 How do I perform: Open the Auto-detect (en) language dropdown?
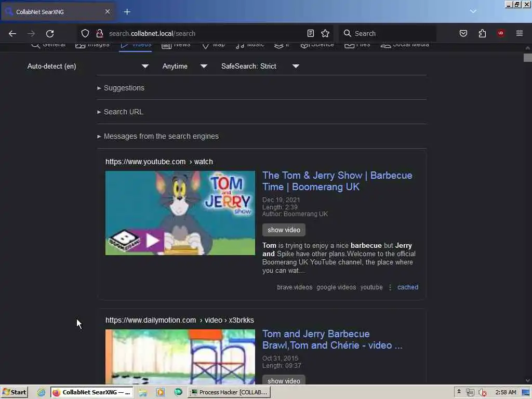point(88,66)
